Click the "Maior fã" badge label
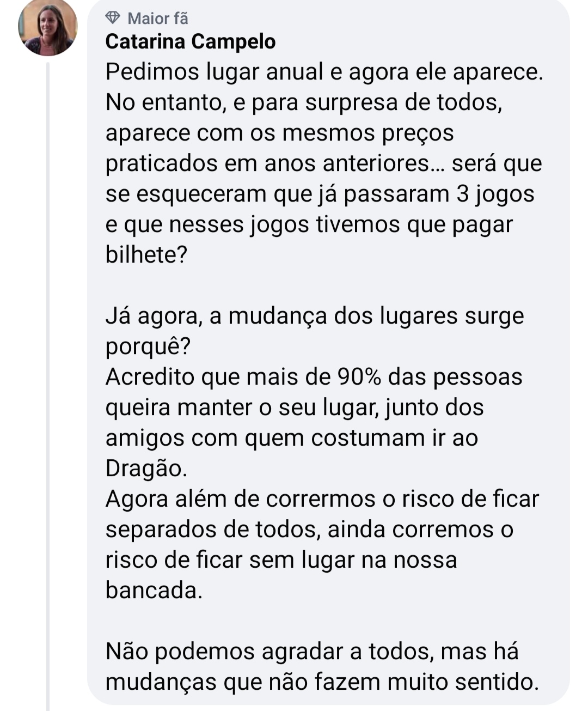The image size is (588, 711). (x=158, y=19)
